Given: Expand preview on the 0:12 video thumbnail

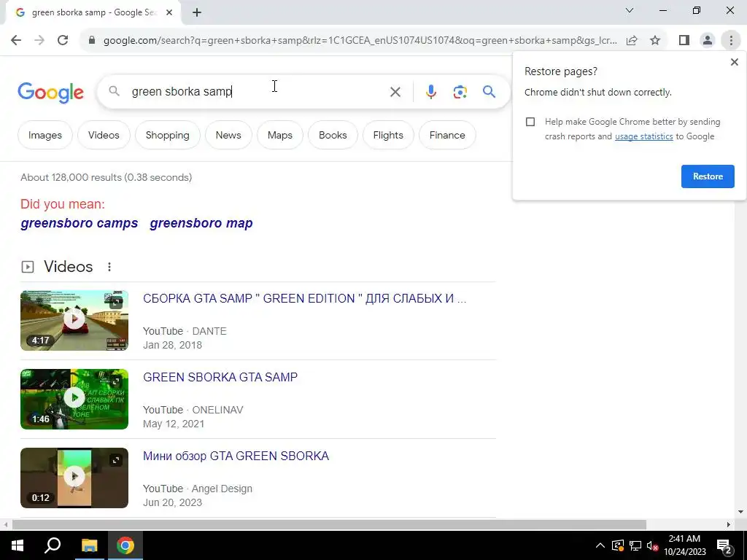Looking at the screenshot, I should 116,460.
